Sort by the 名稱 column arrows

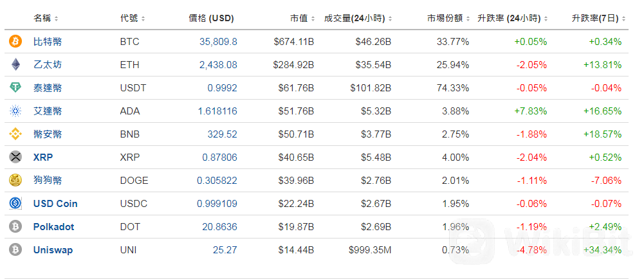(56, 19)
